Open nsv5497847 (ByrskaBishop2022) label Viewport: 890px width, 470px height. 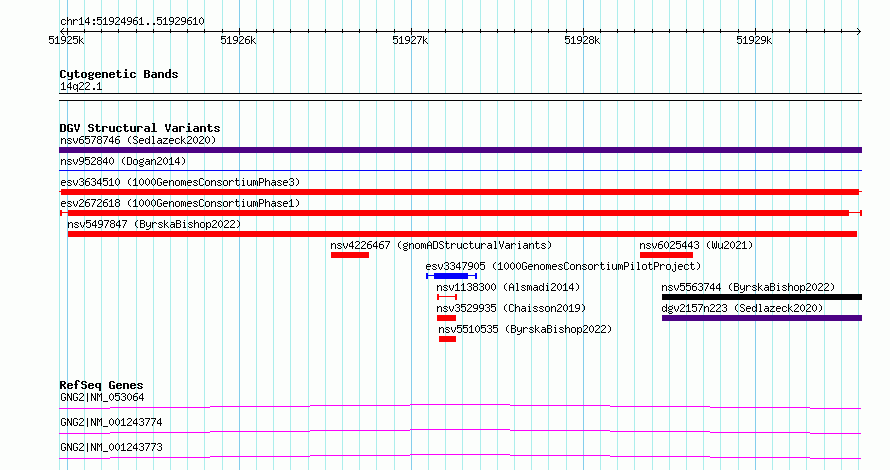[x=154, y=224]
